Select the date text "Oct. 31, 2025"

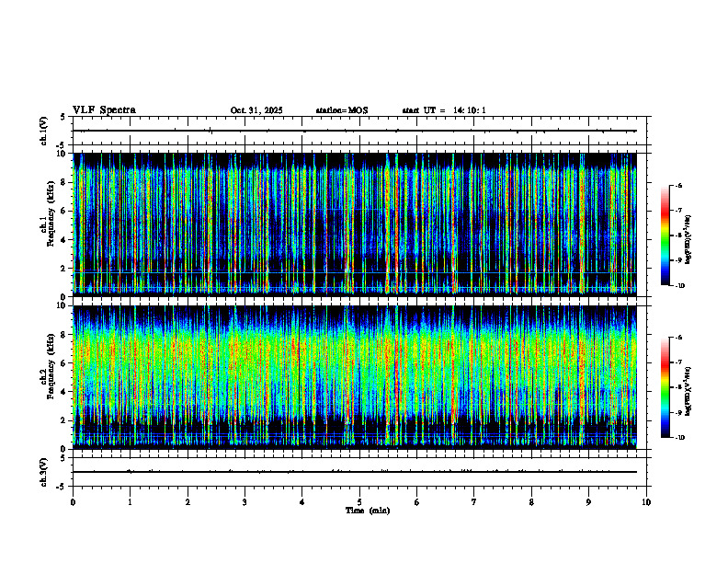pyautogui.click(x=256, y=110)
